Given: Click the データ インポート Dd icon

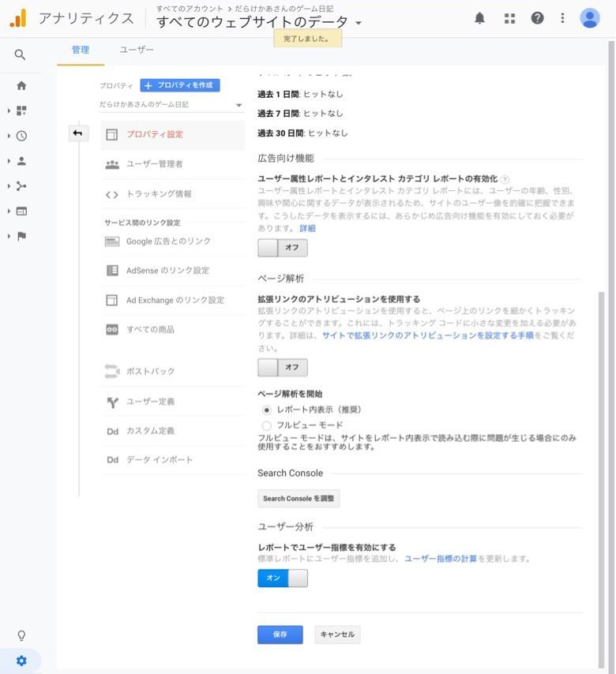Looking at the screenshot, I should [x=113, y=460].
